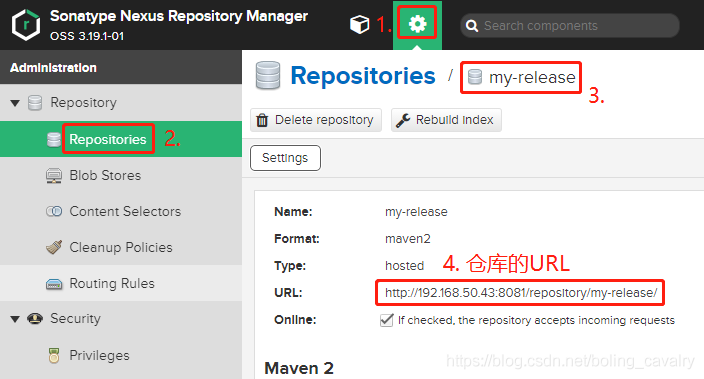Click the my-release breadcrumb database icon
The height and width of the screenshot is (379, 704).
pyautogui.click(x=475, y=77)
